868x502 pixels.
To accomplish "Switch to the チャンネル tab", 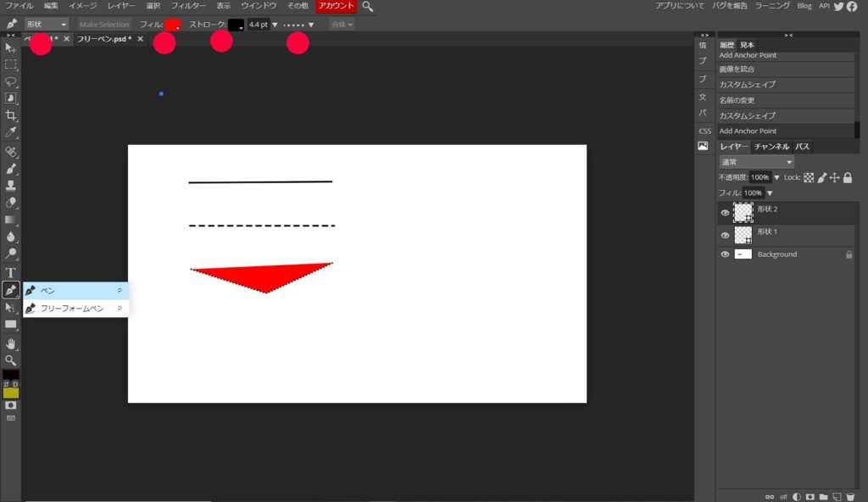I will coord(771,147).
